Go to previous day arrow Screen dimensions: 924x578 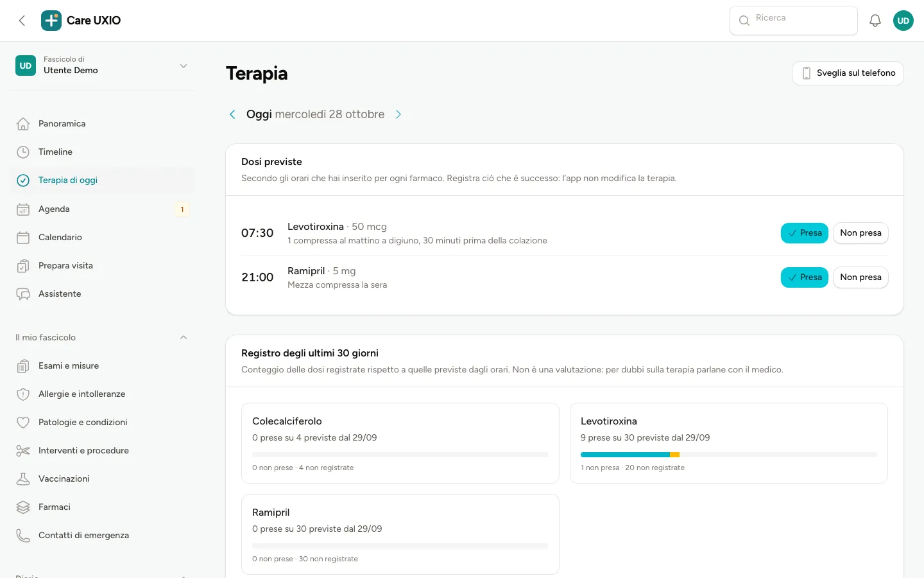[x=232, y=114]
